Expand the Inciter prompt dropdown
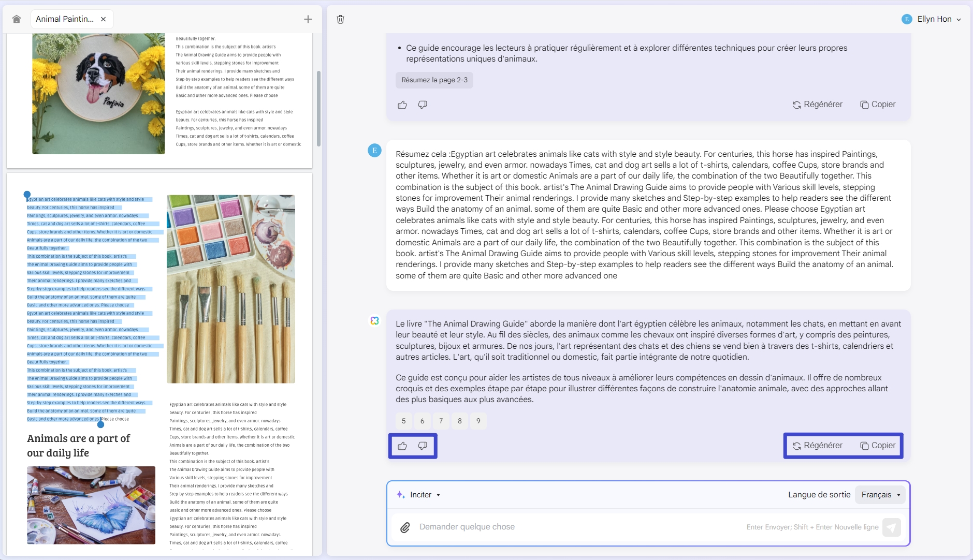 tap(418, 495)
